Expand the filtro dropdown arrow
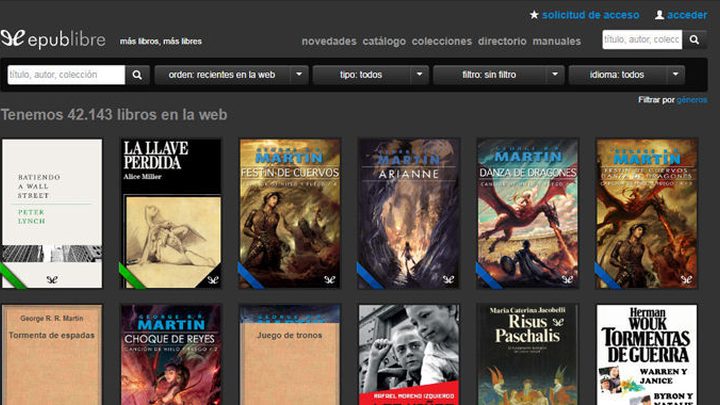 [555, 75]
